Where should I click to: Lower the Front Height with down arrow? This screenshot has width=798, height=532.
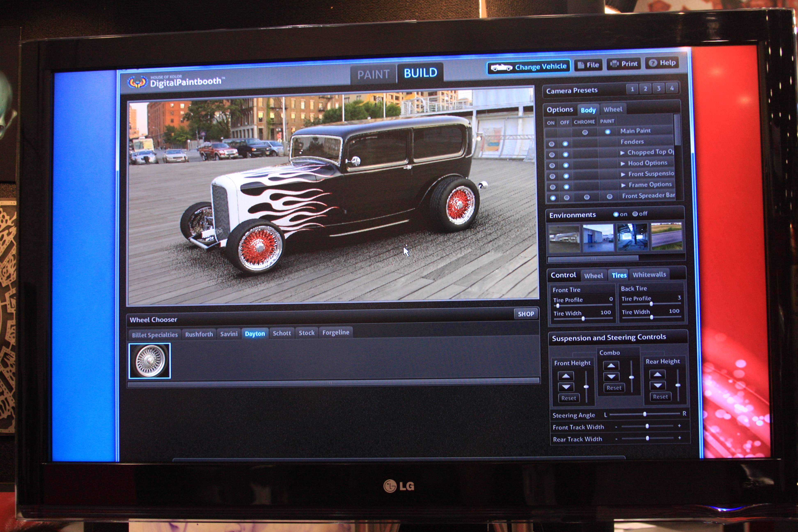coord(566,387)
